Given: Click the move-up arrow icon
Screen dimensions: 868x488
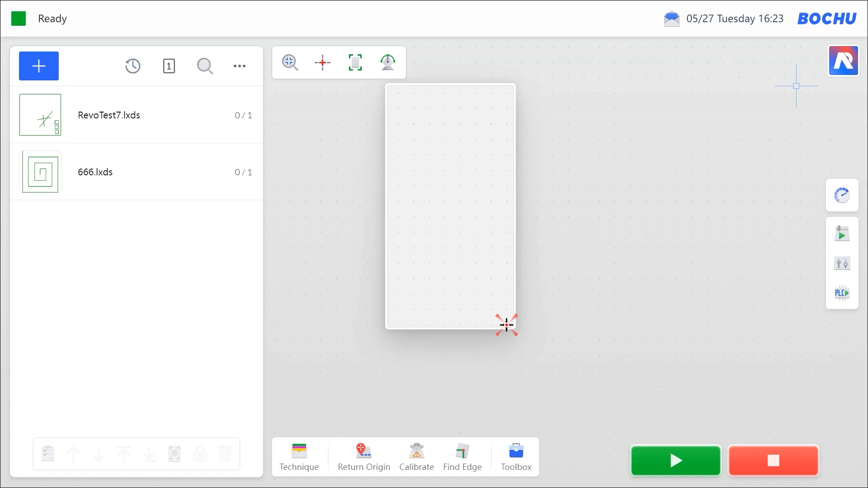Looking at the screenshot, I should click(73, 454).
